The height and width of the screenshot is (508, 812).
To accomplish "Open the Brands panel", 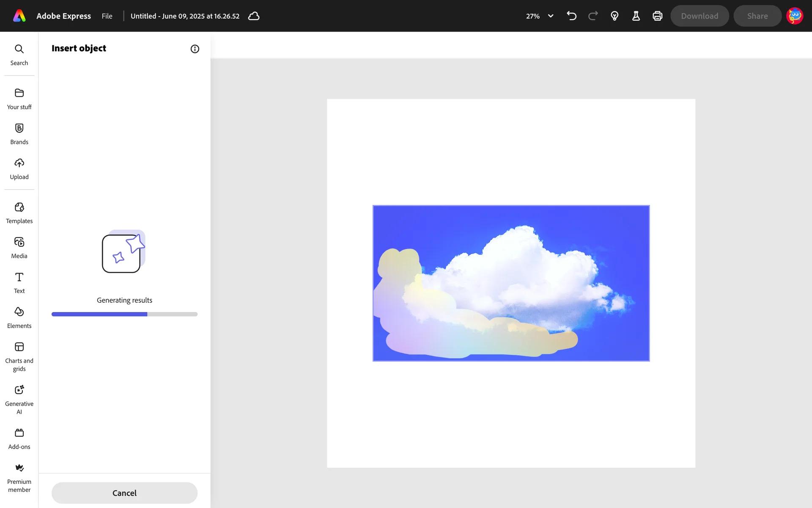I will (x=19, y=134).
